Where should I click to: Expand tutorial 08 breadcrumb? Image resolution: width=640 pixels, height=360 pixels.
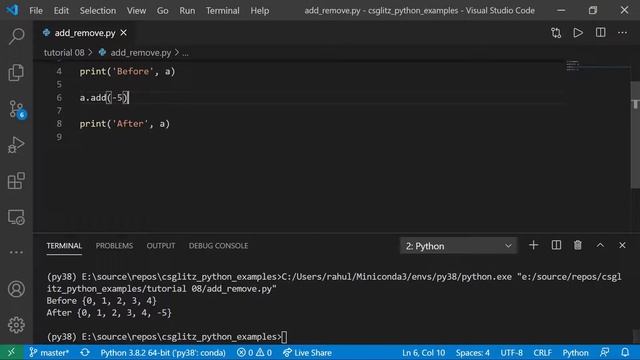point(64,53)
